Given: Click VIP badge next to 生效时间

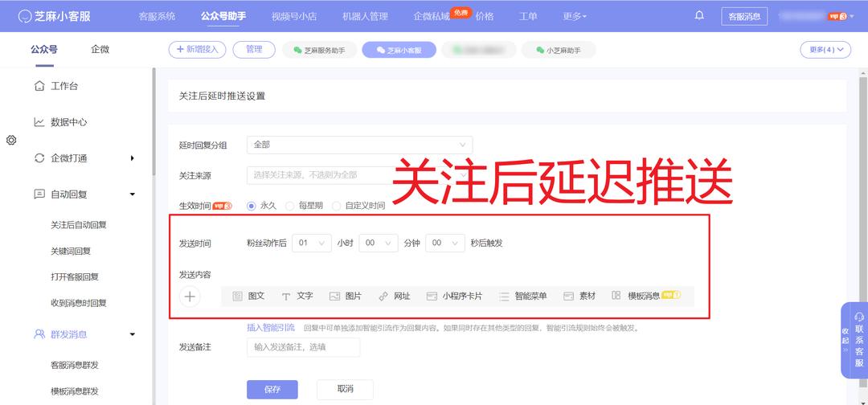Looking at the screenshot, I should point(223,206).
